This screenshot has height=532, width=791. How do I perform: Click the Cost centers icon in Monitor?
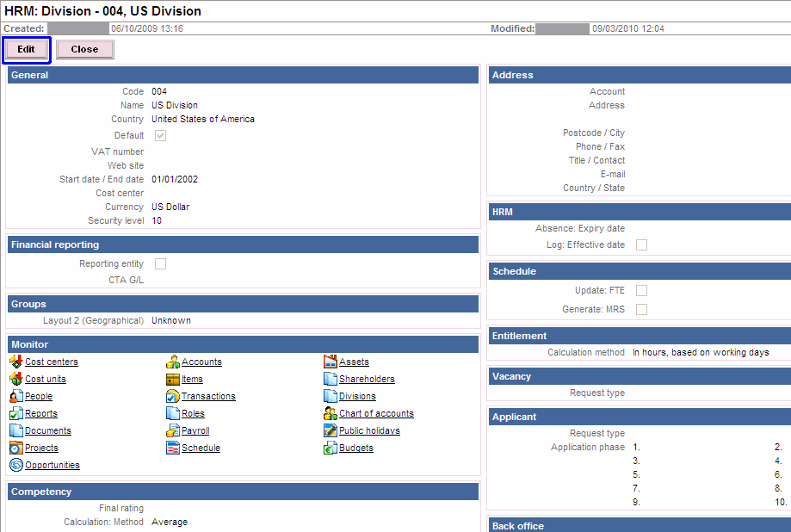[x=15, y=362]
